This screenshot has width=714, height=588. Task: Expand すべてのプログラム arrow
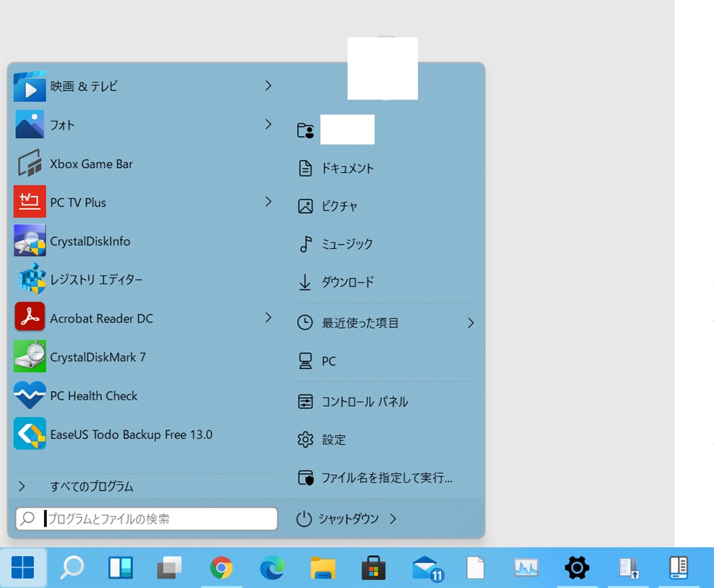tap(22, 486)
